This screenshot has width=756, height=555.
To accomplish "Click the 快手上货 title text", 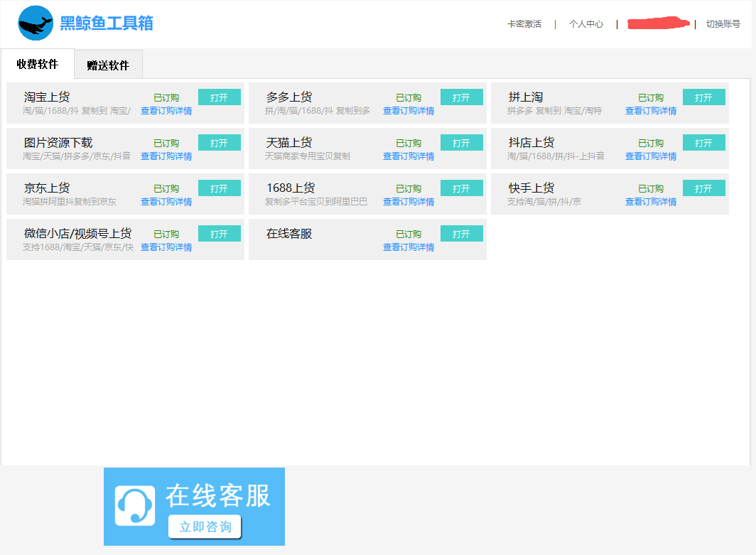I will click(x=531, y=188).
